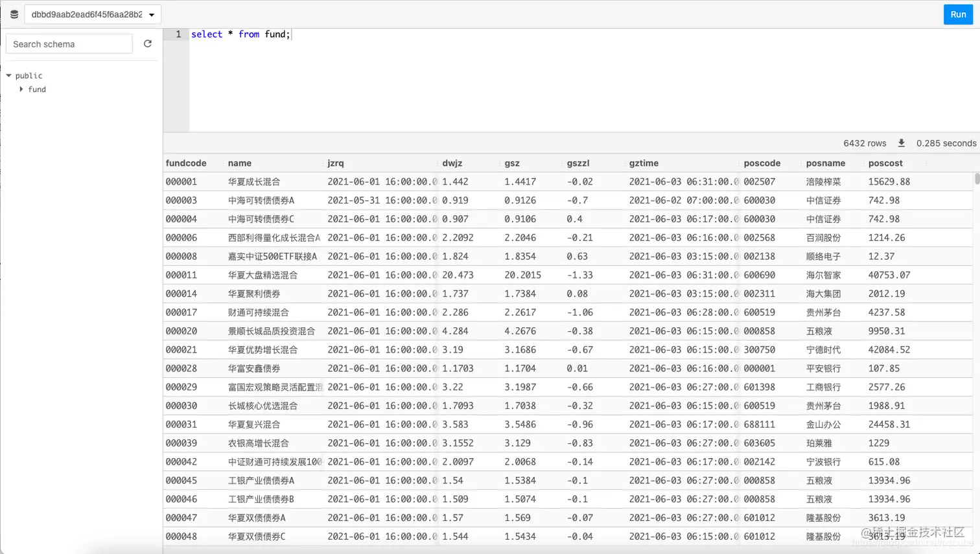
Task: Select posname cell 金山办公
Action: [823, 424]
